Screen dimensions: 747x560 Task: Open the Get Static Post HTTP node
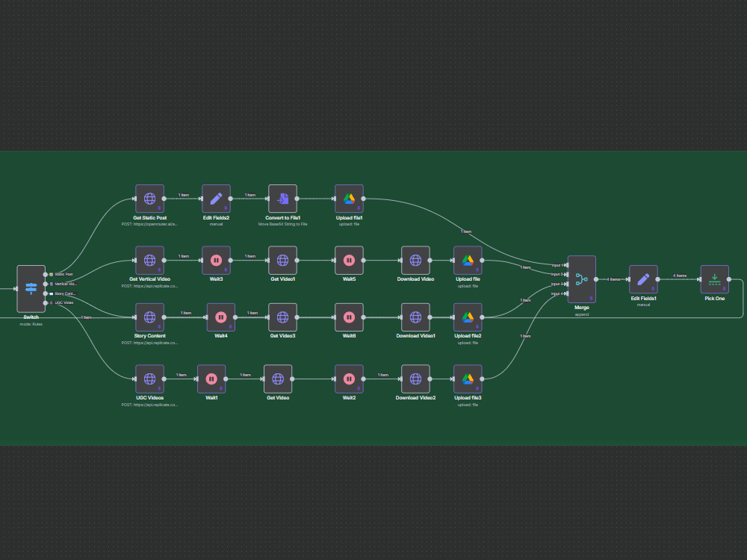[x=149, y=199]
